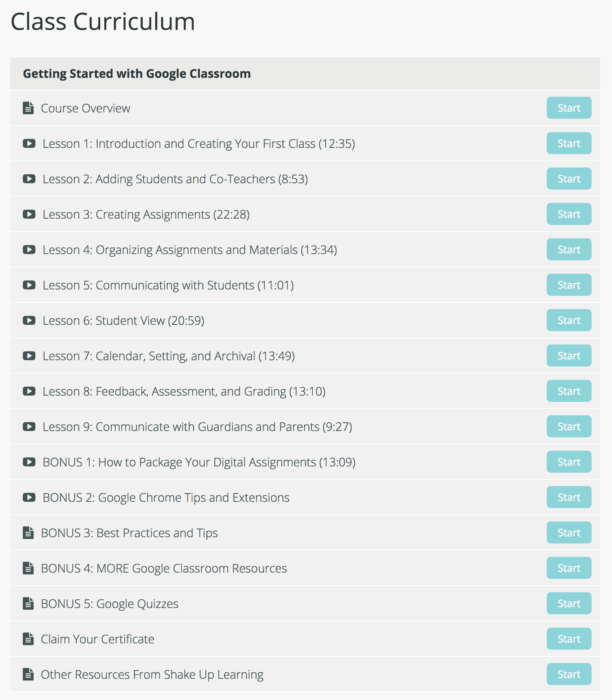The width and height of the screenshot is (612, 700).
Task: Start Lesson 9 Communicate with Guardians
Action: coord(569,426)
